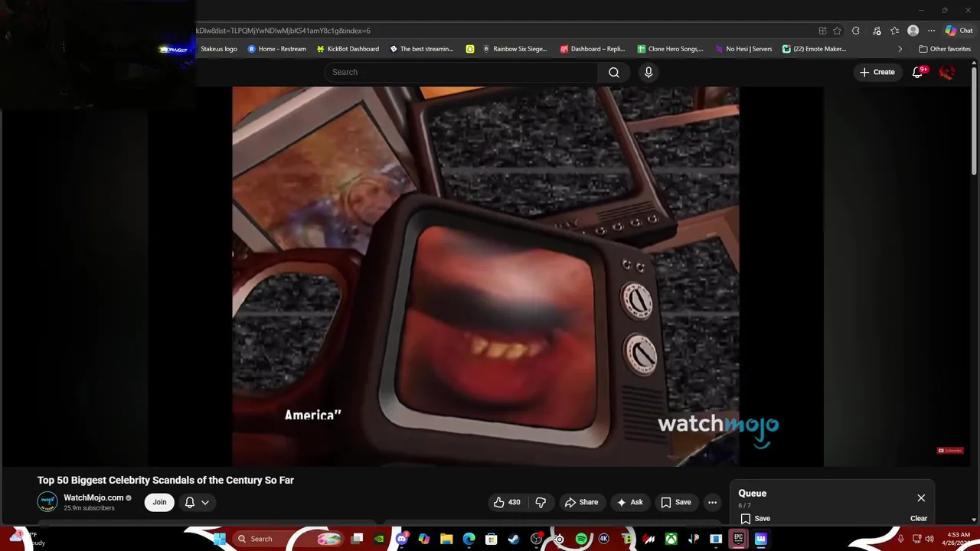Open Microsoft Edge from the taskbar
Viewport: 980px width, 551px height.
click(469, 539)
